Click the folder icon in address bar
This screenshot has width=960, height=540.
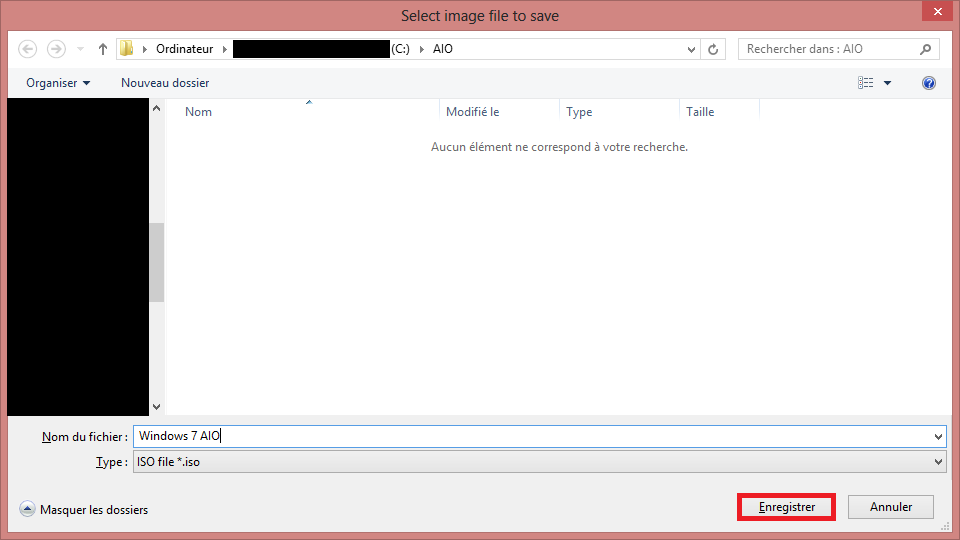coord(127,49)
